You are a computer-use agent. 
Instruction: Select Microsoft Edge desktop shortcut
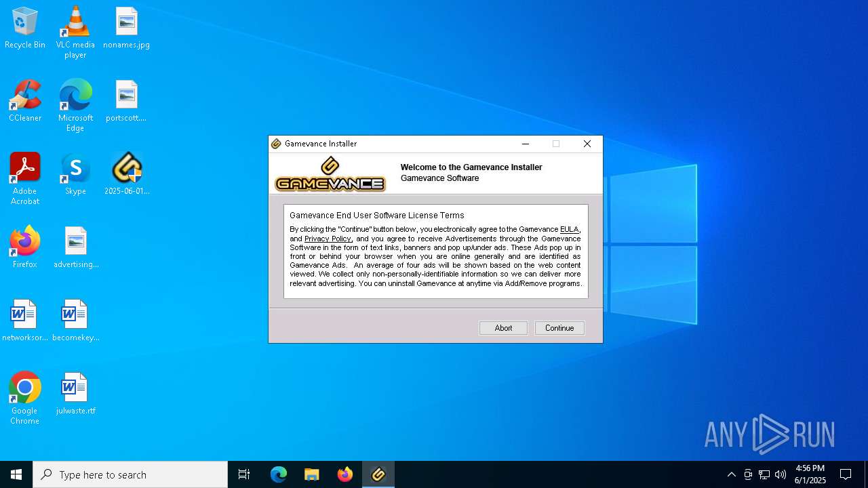pos(75,105)
